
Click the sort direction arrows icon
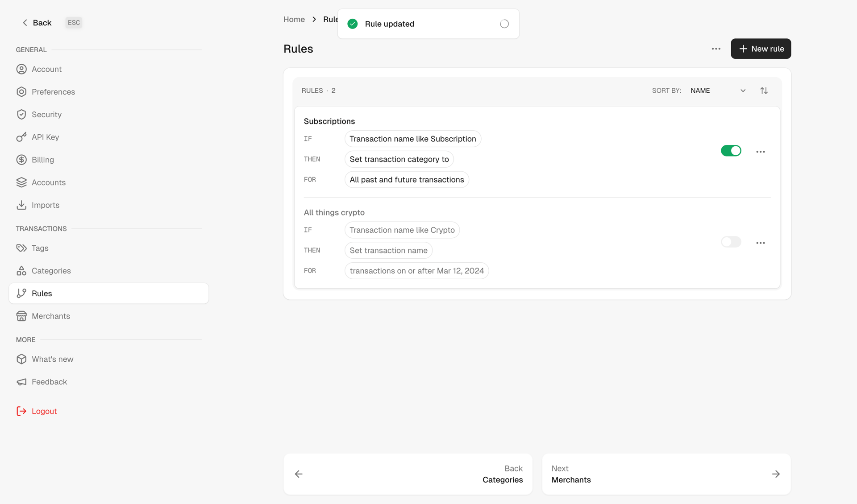764,90
